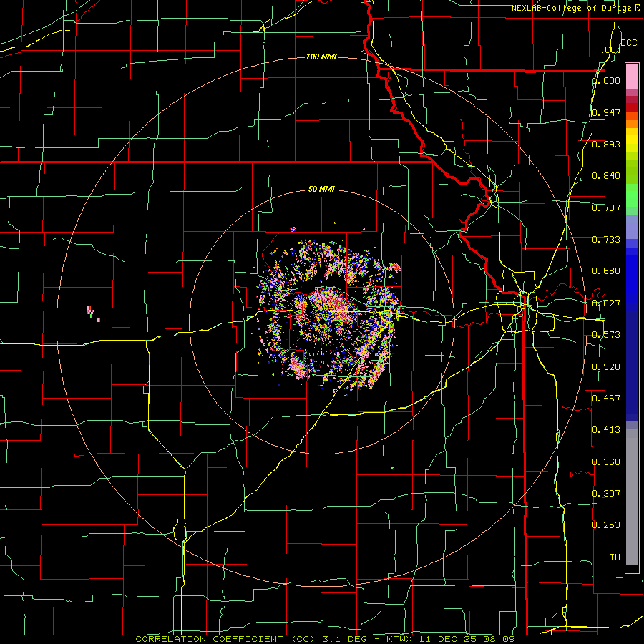Click the 0.627 legend value
This screenshot has height=644, width=644.
pos(606,303)
